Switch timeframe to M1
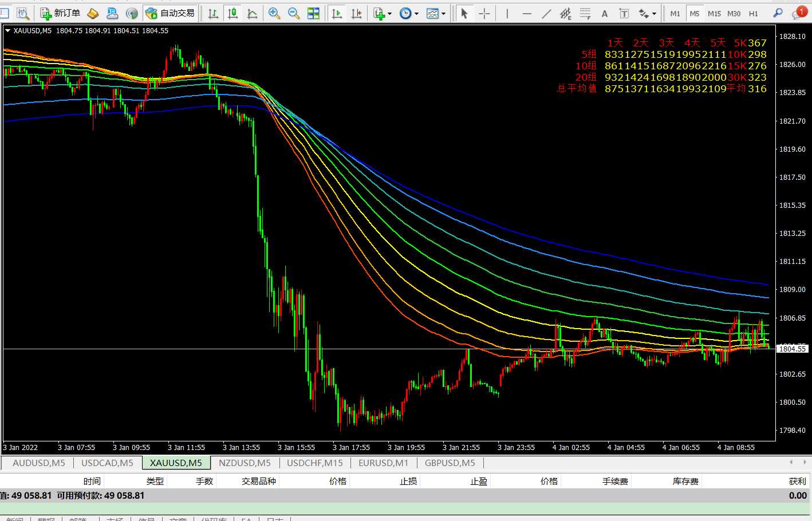Viewport: 812px width, 521px height. click(x=675, y=13)
